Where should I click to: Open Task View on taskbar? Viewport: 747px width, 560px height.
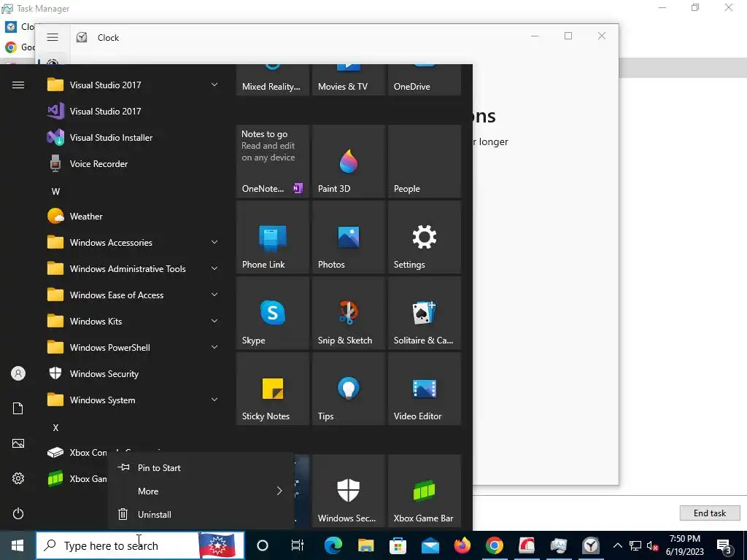298,545
